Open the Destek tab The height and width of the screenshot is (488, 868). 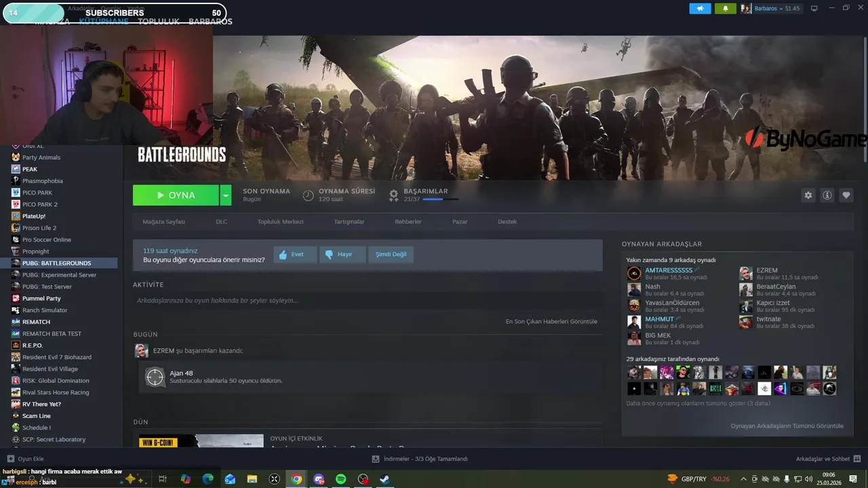coord(507,222)
